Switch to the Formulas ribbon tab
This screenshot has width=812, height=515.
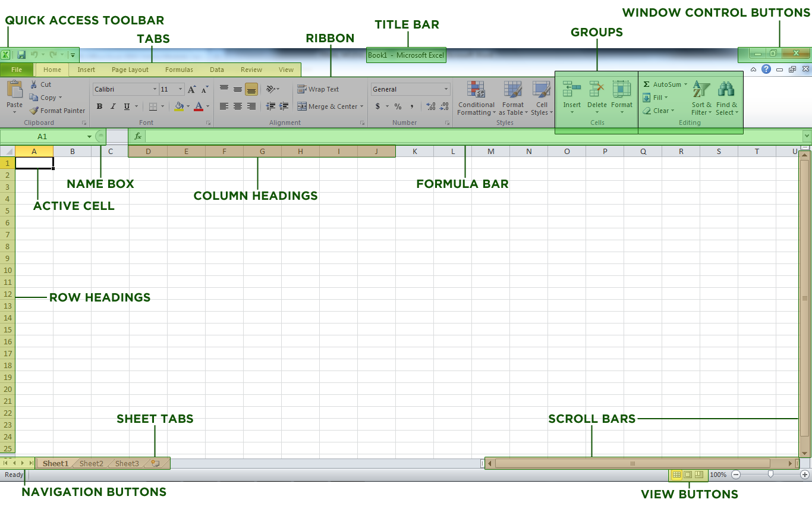pos(179,70)
